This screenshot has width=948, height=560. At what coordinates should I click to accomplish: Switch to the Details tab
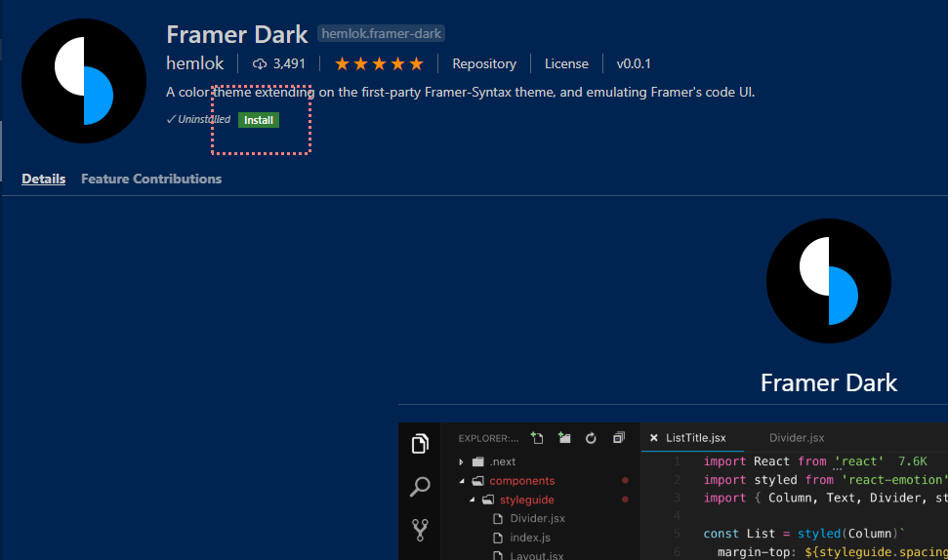tap(44, 179)
